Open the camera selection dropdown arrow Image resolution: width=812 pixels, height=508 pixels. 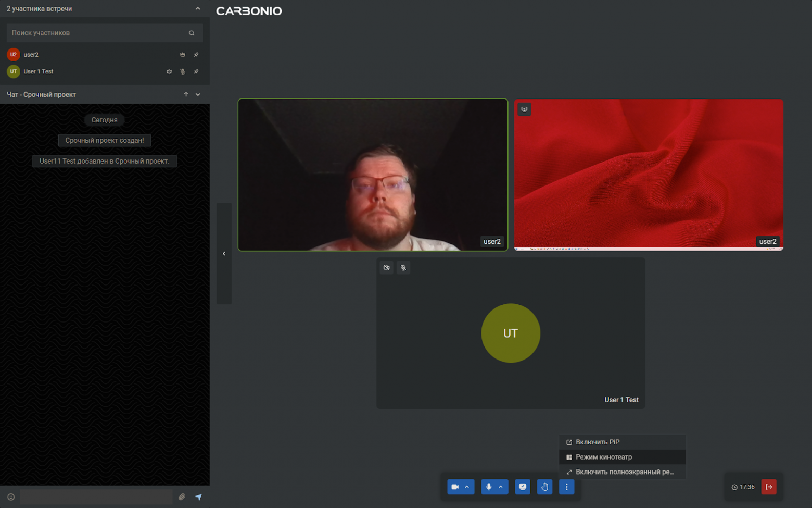click(468, 487)
